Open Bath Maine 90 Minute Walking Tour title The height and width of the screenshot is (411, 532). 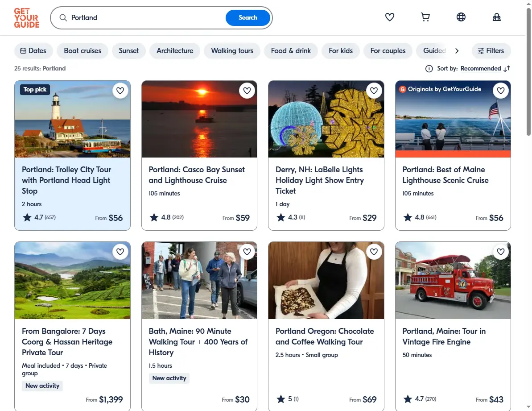198,342
